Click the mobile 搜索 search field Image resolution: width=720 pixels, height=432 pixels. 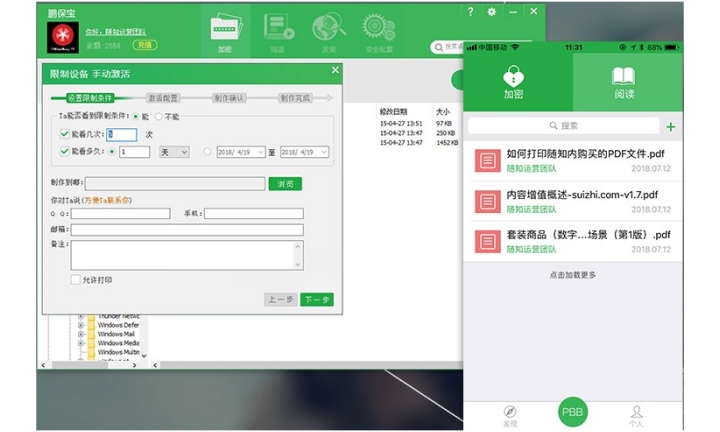click(x=563, y=126)
